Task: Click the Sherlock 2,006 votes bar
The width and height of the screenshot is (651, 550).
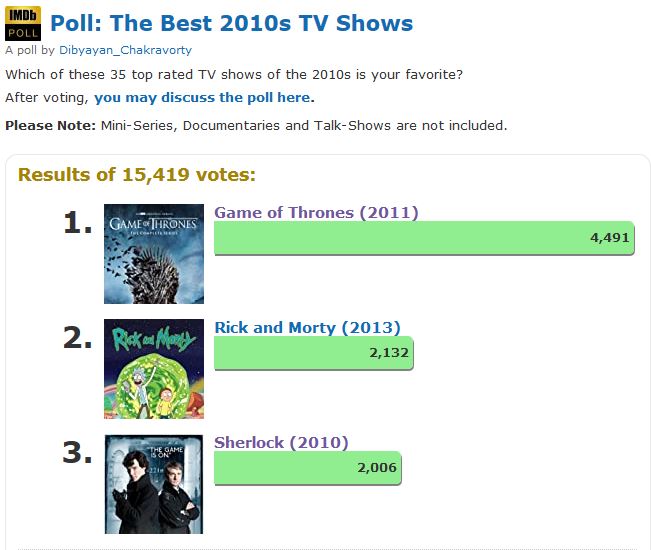Action: (x=307, y=468)
